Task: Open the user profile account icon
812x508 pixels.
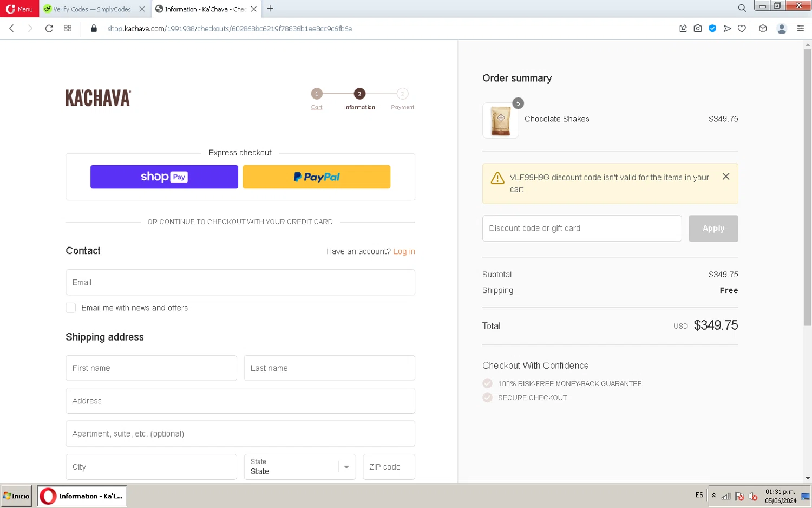Action: [x=782, y=29]
